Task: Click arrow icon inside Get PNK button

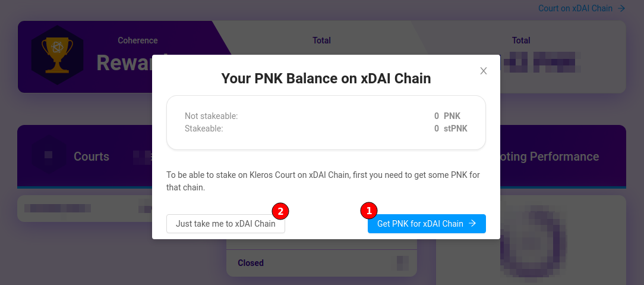Action: point(473,223)
